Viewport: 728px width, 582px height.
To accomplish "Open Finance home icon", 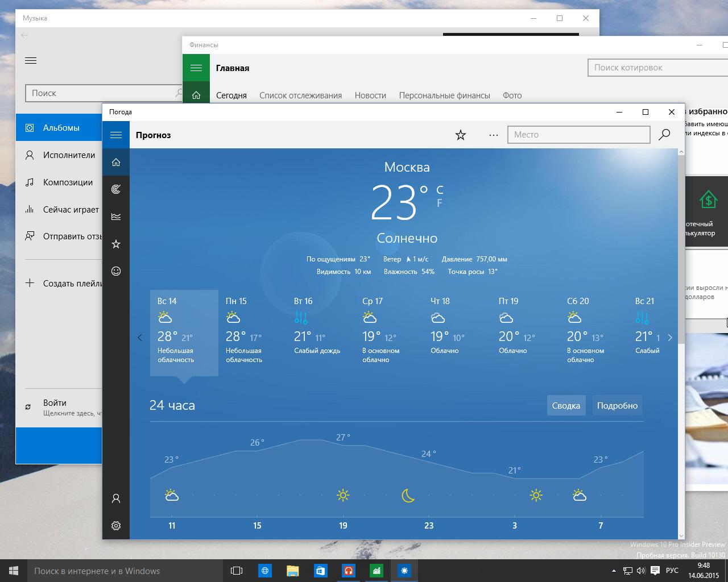I will coord(196,95).
